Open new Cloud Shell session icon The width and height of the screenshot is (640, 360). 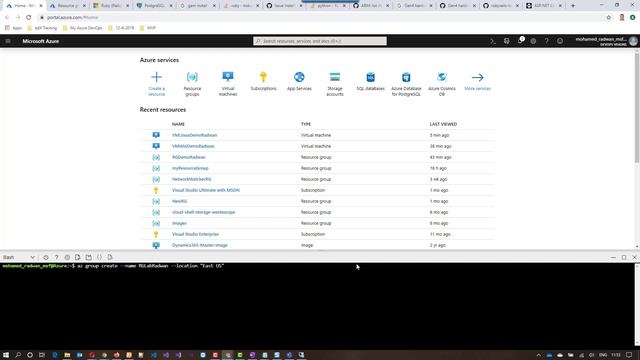point(89,258)
